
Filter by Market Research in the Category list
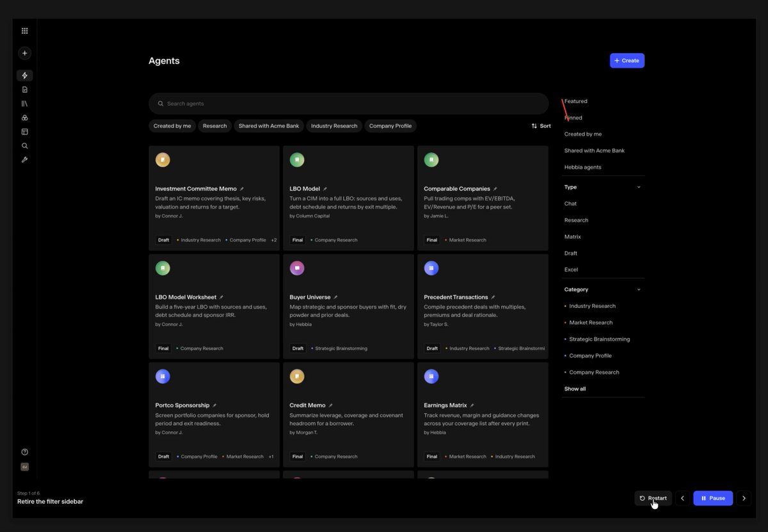[x=591, y=323]
